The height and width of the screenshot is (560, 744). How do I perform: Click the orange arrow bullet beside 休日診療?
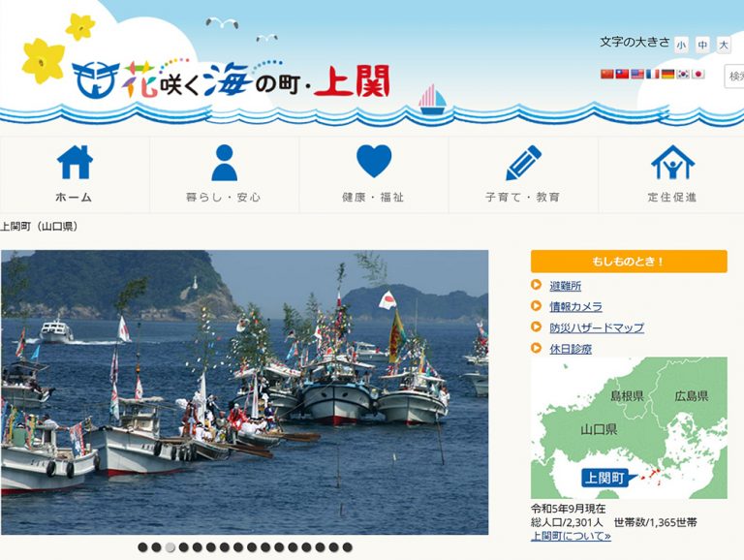click(536, 348)
